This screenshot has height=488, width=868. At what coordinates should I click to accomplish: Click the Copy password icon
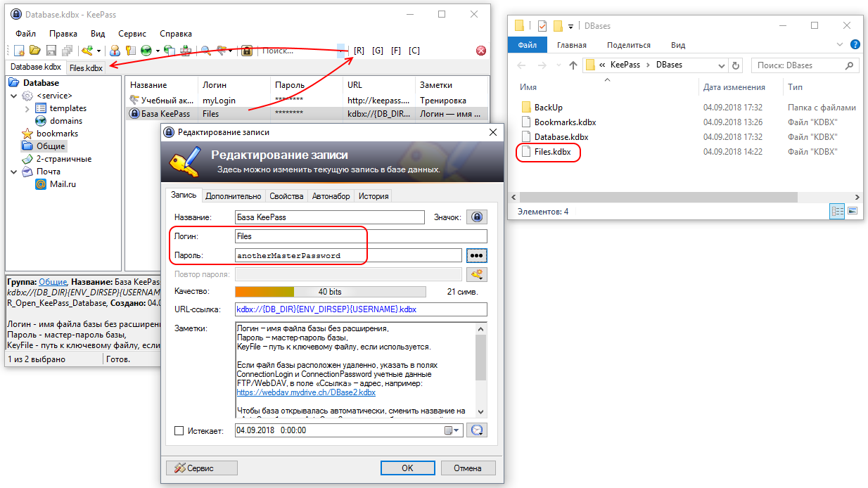(x=129, y=51)
